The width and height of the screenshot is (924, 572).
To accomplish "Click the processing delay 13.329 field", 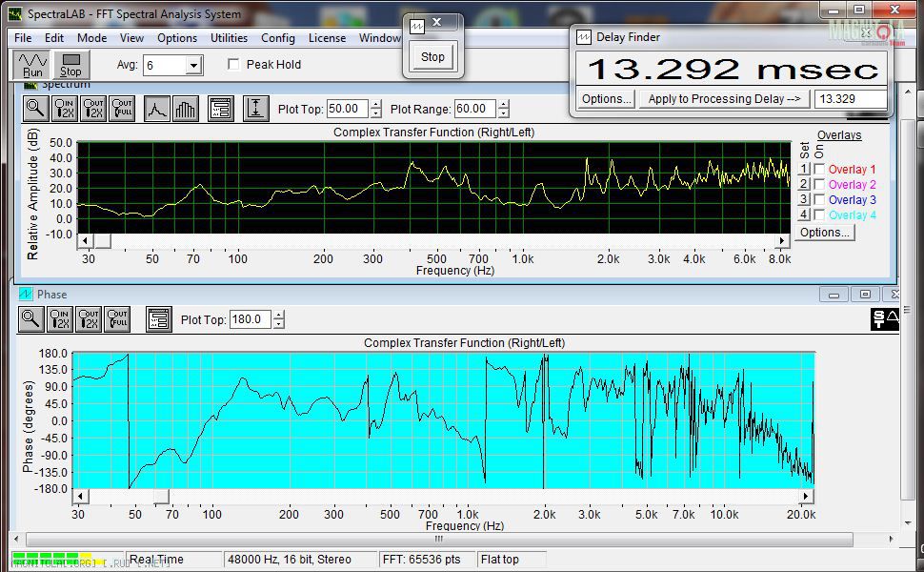I will point(851,99).
